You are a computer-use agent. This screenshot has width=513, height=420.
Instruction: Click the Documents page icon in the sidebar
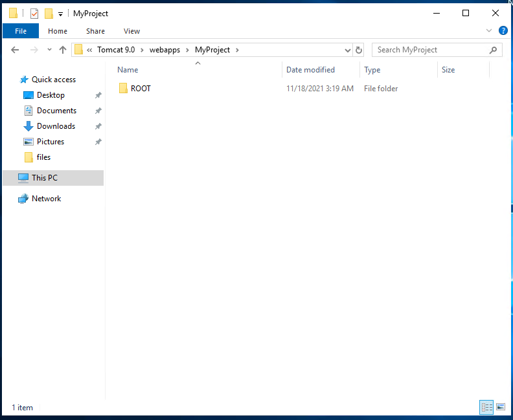pyautogui.click(x=28, y=111)
